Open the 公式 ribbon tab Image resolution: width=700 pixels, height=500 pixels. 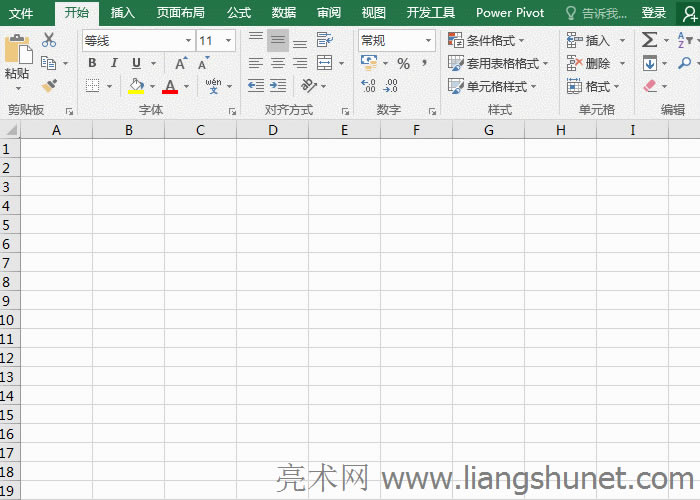[239, 12]
